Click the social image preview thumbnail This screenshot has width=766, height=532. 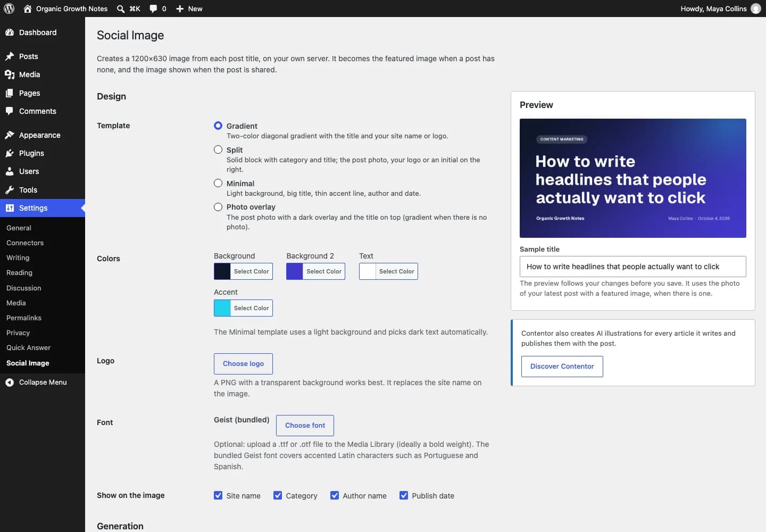pos(633,178)
